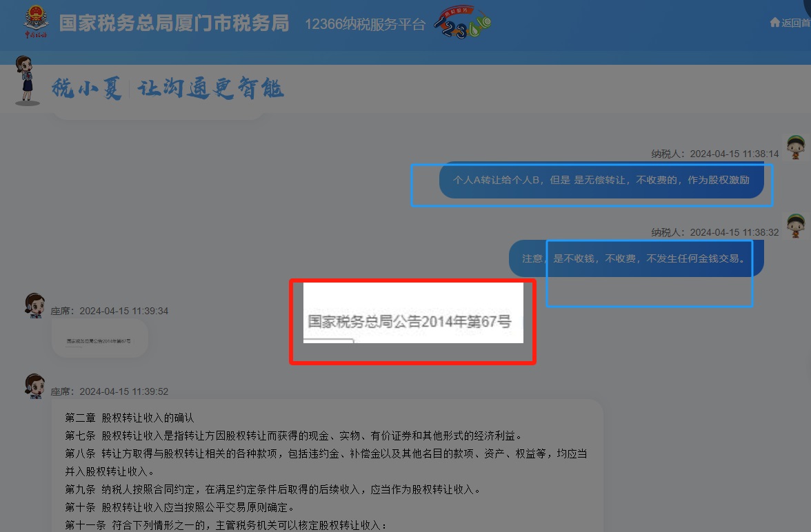Viewport: 811px width, 532px height.
Task: Click the 注意，是不收钱 message bubble
Action: tap(634, 258)
